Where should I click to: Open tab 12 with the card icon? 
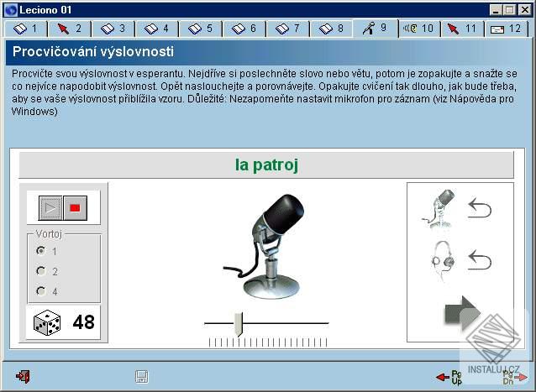click(x=507, y=29)
